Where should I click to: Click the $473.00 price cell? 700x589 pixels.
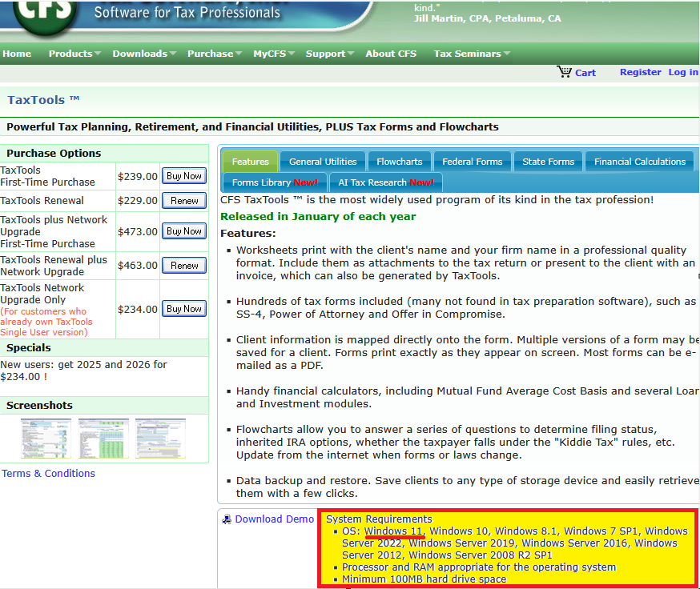point(138,232)
